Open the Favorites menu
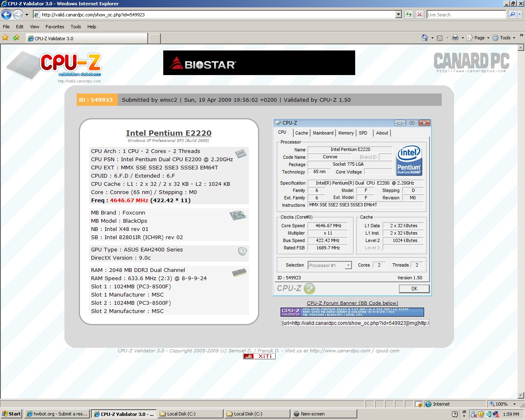Screen dimensions: 525x420 coord(55,27)
